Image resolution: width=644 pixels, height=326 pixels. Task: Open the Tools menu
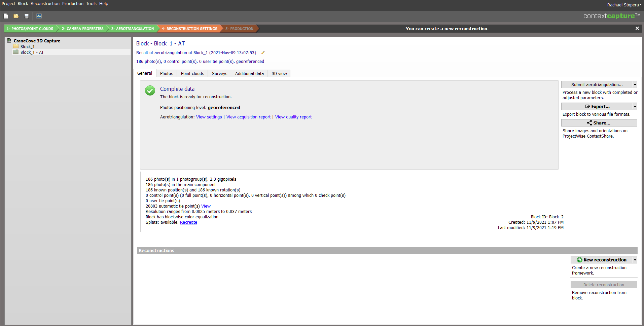pyautogui.click(x=91, y=3)
